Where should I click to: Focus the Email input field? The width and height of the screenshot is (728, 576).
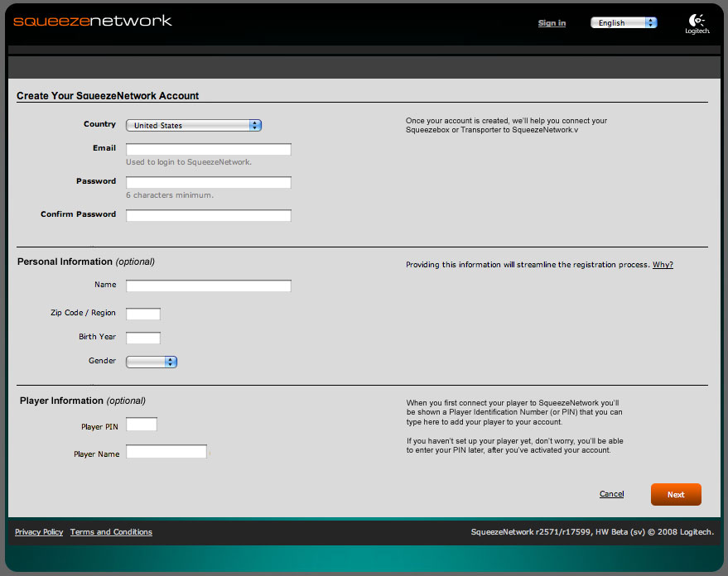point(208,150)
